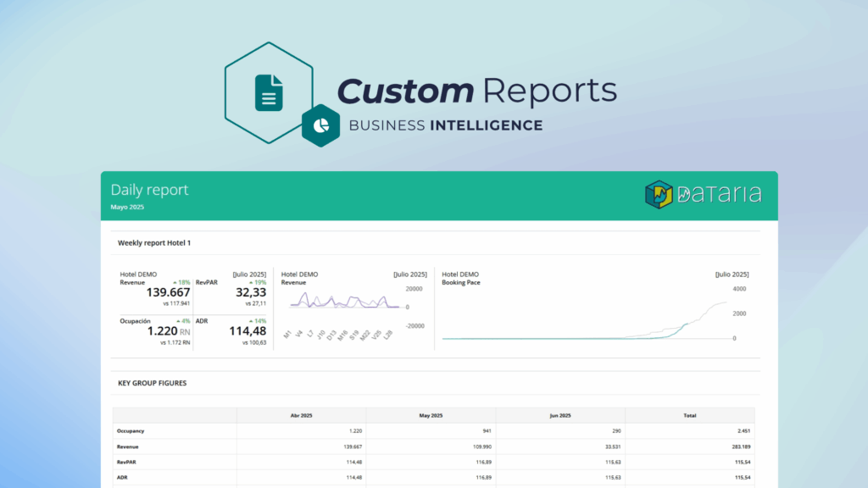The image size is (868, 488).
Task: Click the document icon inside the large hexagon
Action: 269,93
